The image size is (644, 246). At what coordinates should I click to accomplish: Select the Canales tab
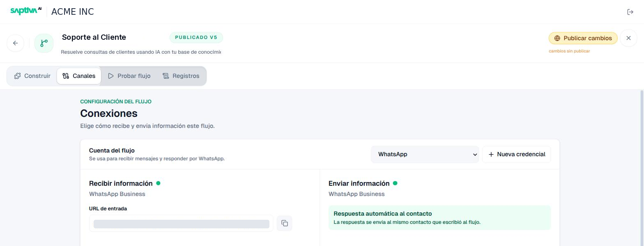(79, 76)
